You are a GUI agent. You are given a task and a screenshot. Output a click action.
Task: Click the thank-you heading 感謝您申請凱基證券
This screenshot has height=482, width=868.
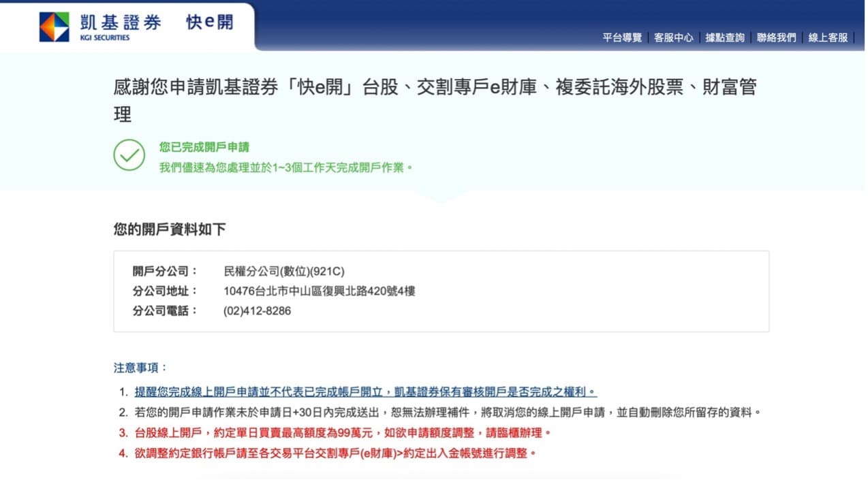coord(435,101)
